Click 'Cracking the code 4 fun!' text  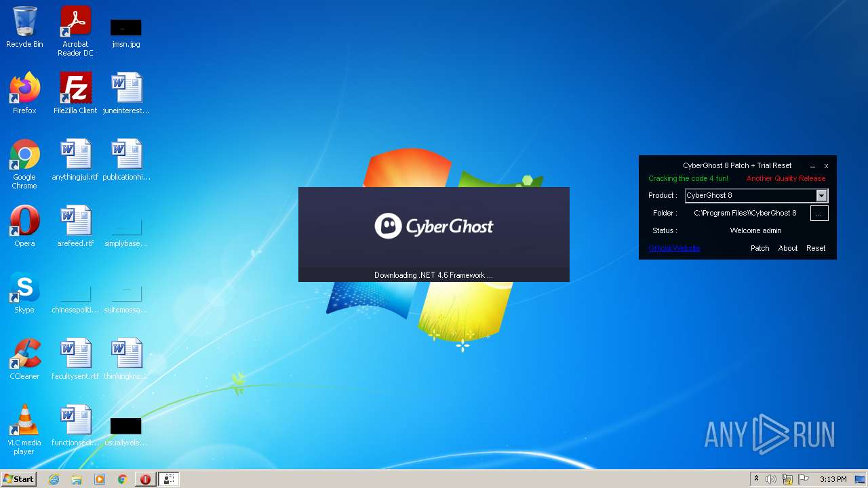point(688,178)
